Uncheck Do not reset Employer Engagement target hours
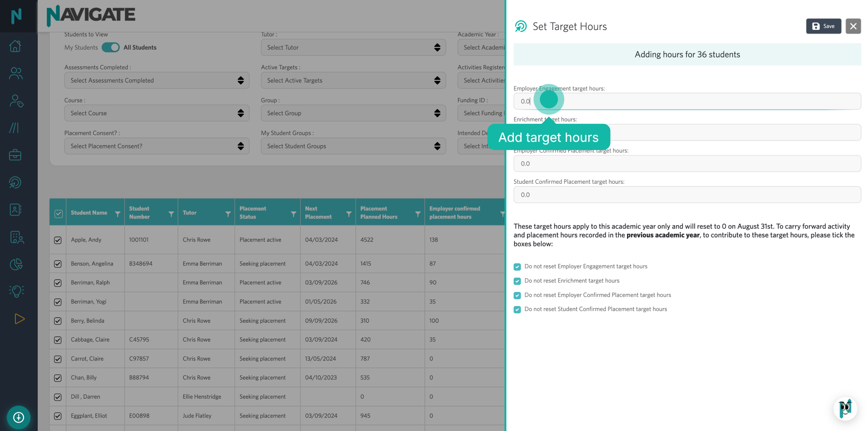This screenshot has width=868, height=431. pyautogui.click(x=517, y=267)
